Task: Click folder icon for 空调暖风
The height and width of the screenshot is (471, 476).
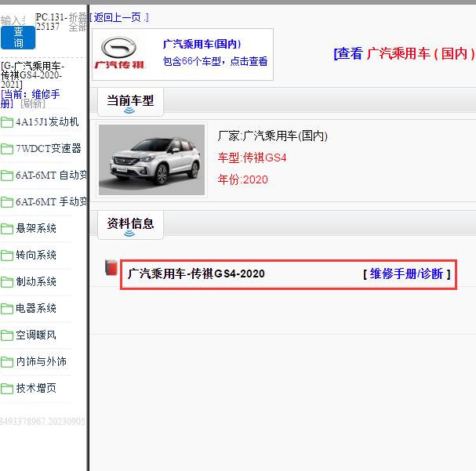Action: pos(7,335)
